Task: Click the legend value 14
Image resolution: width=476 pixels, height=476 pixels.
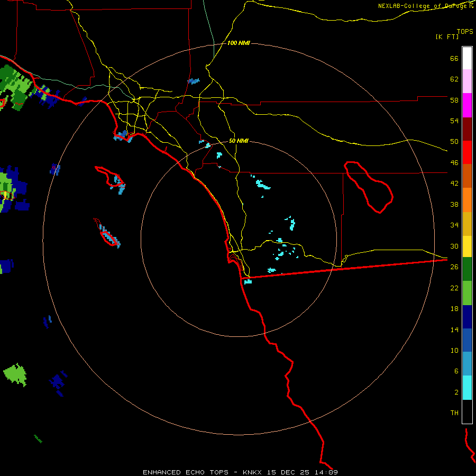Action: pyautogui.click(x=454, y=329)
